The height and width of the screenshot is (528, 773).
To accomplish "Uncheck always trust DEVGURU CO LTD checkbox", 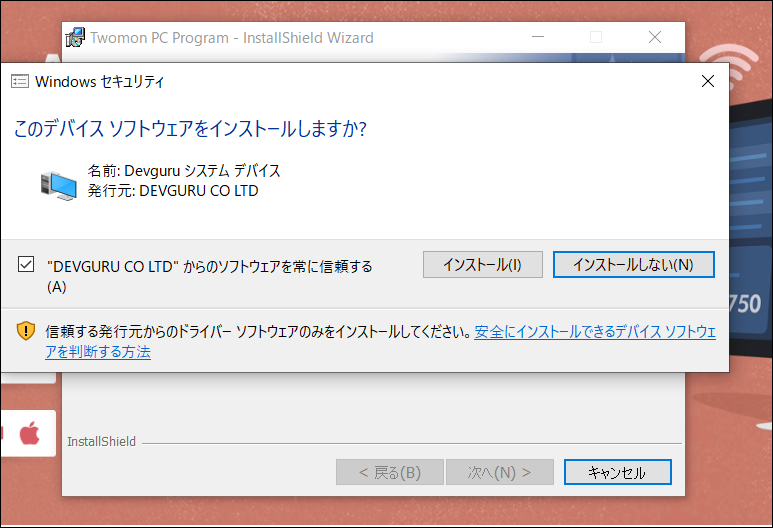I will tap(26, 264).
